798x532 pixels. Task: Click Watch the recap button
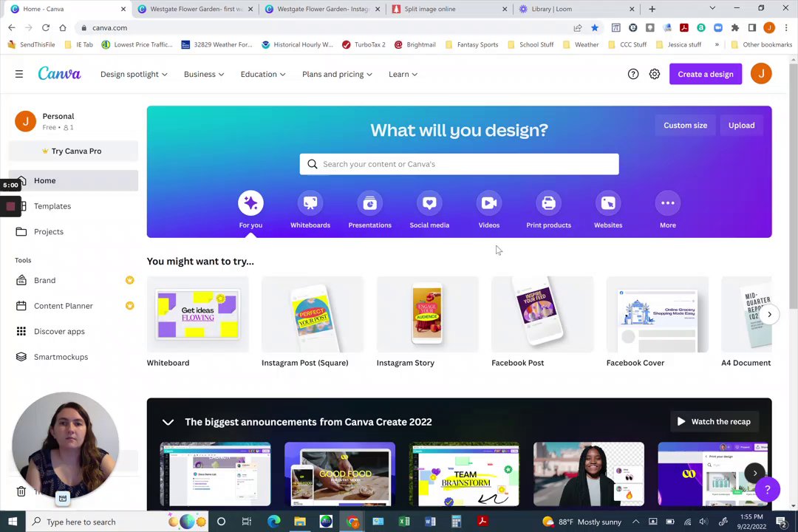715,421
